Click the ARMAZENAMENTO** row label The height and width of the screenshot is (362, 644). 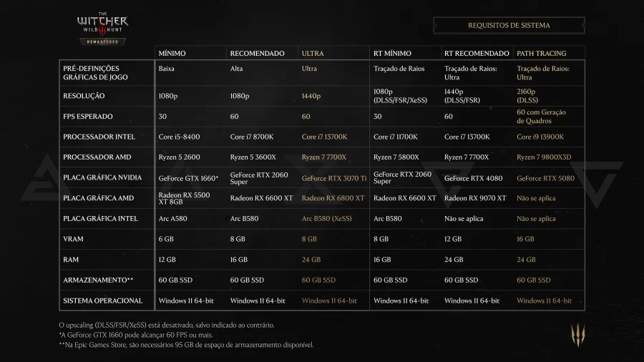pyautogui.click(x=98, y=280)
